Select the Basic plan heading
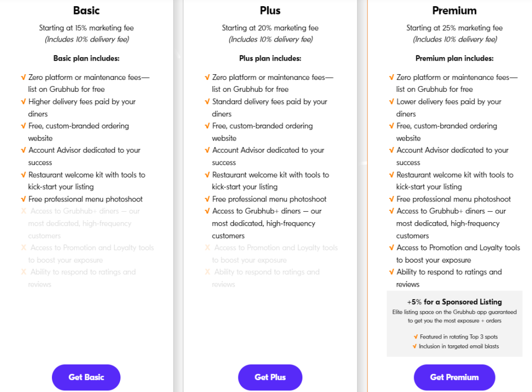 pyautogui.click(x=86, y=10)
